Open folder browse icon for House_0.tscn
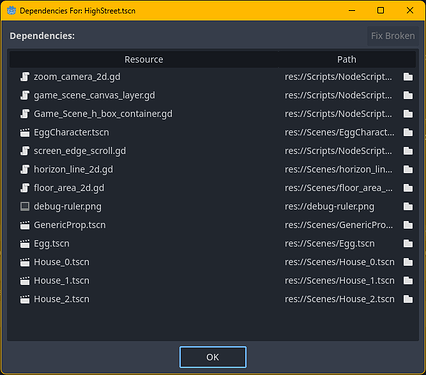This screenshot has width=426, height=375. 408,262
